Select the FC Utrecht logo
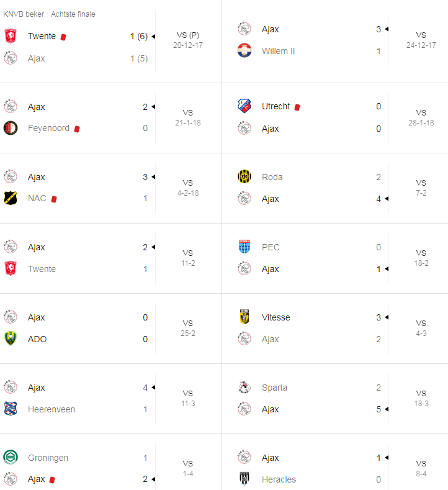Image resolution: width=448 pixels, height=490 pixels. click(x=244, y=106)
